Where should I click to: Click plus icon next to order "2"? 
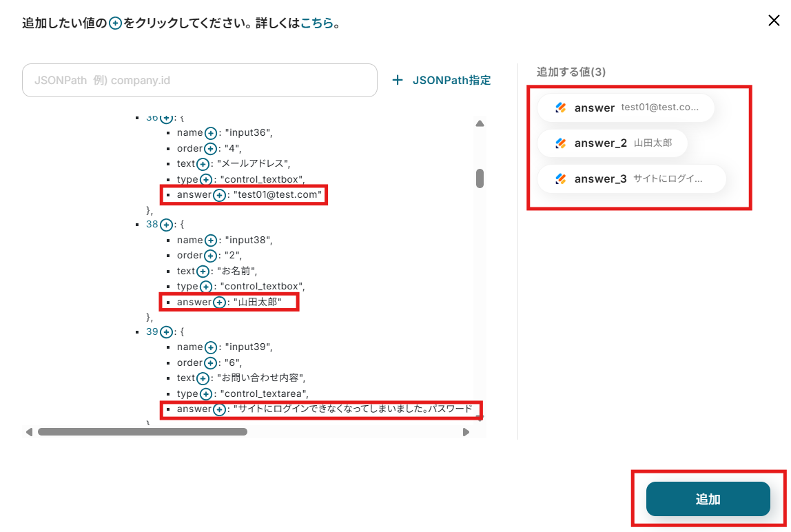(210, 256)
